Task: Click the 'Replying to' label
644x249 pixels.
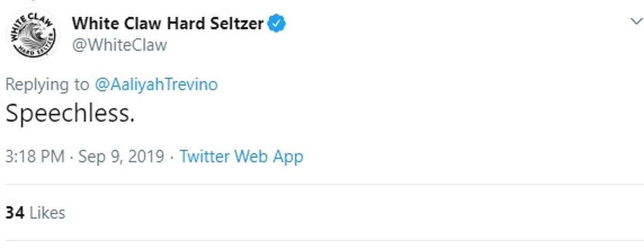Action: coord(47,85)
